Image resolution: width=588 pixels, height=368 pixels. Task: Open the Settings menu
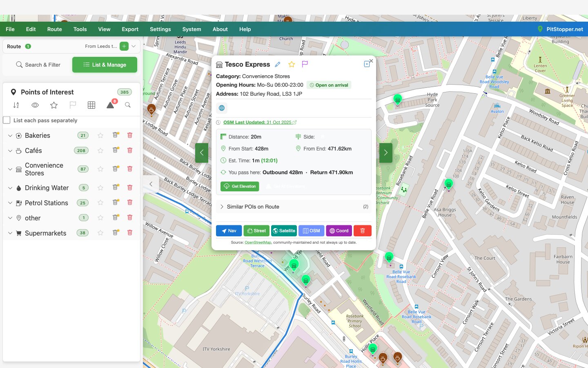(160, 29)
